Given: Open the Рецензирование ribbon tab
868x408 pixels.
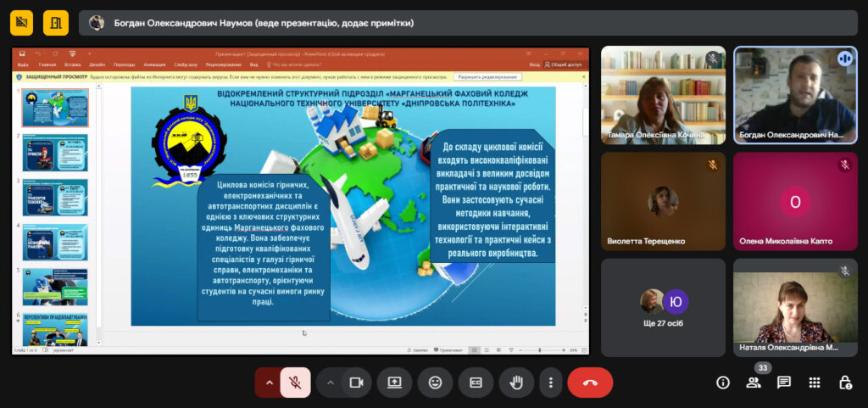Looking at the screenshot, I should pos(224,64).
